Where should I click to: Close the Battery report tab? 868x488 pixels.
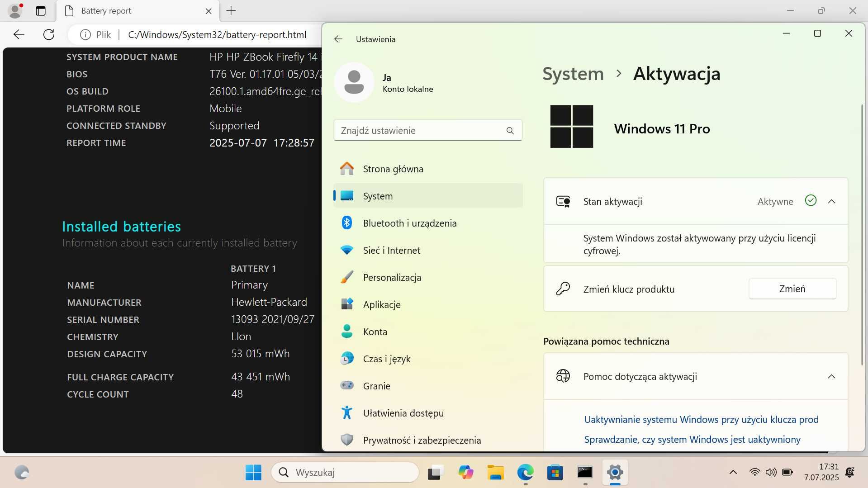click(x=209, y=11)
